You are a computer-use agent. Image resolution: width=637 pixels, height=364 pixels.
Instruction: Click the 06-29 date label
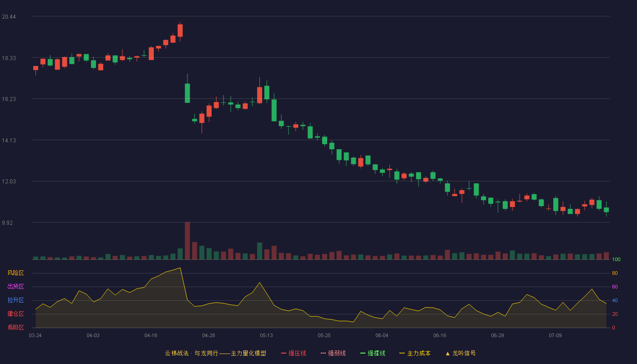(497, 335)
